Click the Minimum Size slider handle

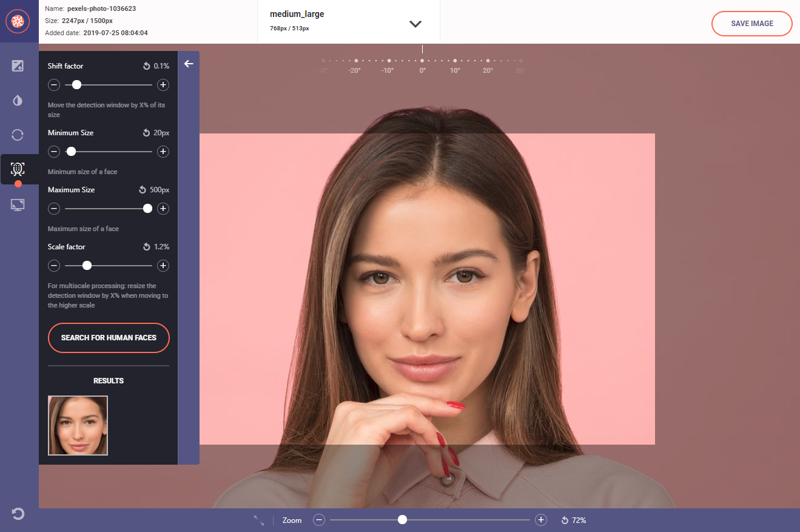(x=71, y=152)
